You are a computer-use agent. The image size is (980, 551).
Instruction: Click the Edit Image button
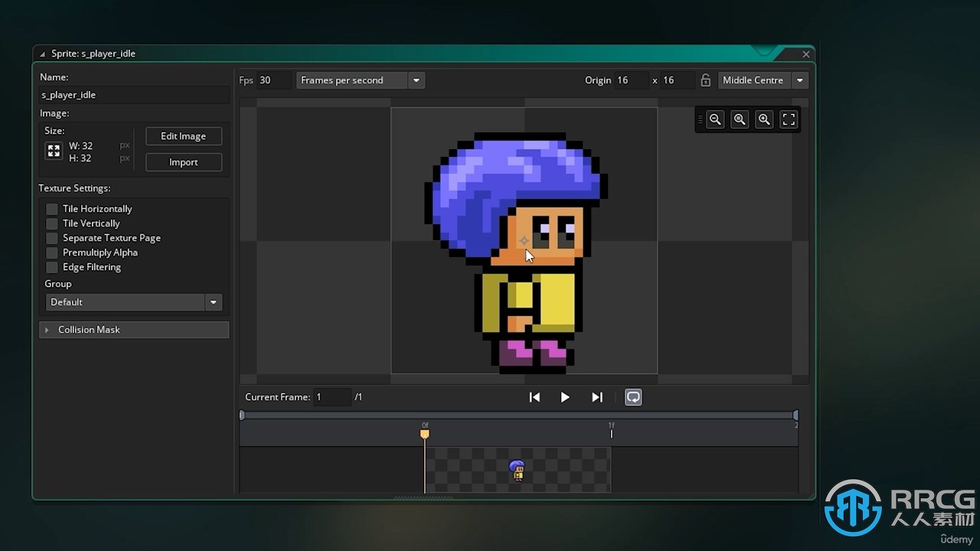(184, 136)
